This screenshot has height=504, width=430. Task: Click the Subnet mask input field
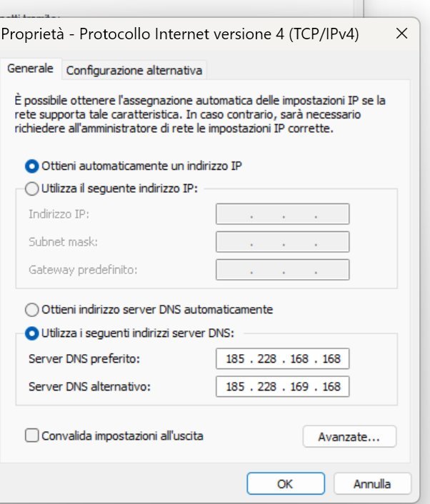(x=282, y=242)
